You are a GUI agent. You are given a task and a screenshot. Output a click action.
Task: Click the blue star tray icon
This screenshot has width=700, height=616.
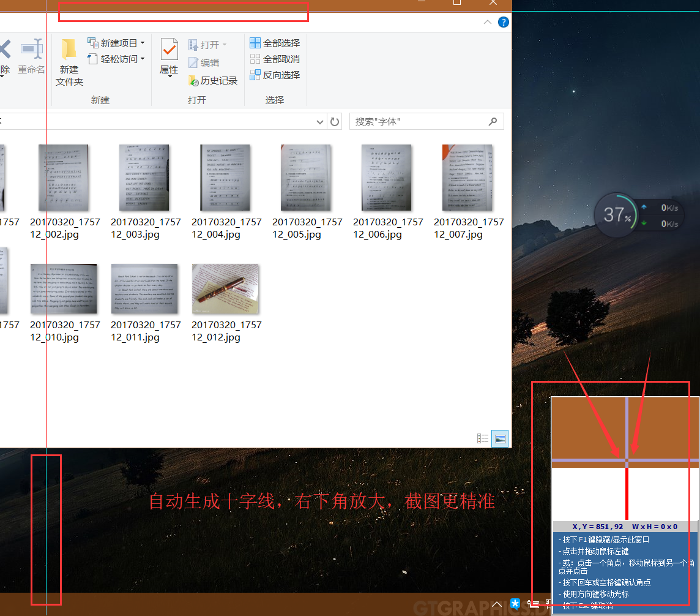pos(515,604)
